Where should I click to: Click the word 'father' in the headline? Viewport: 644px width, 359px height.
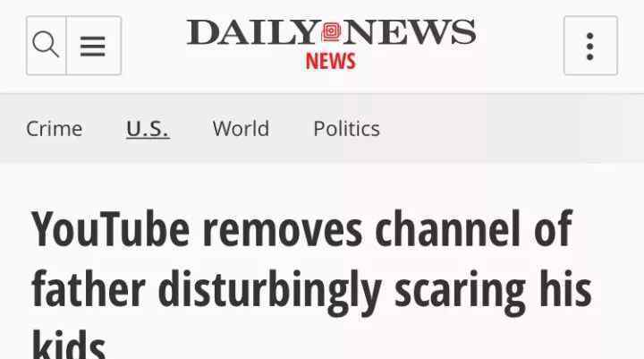click(x=89, y=288)
